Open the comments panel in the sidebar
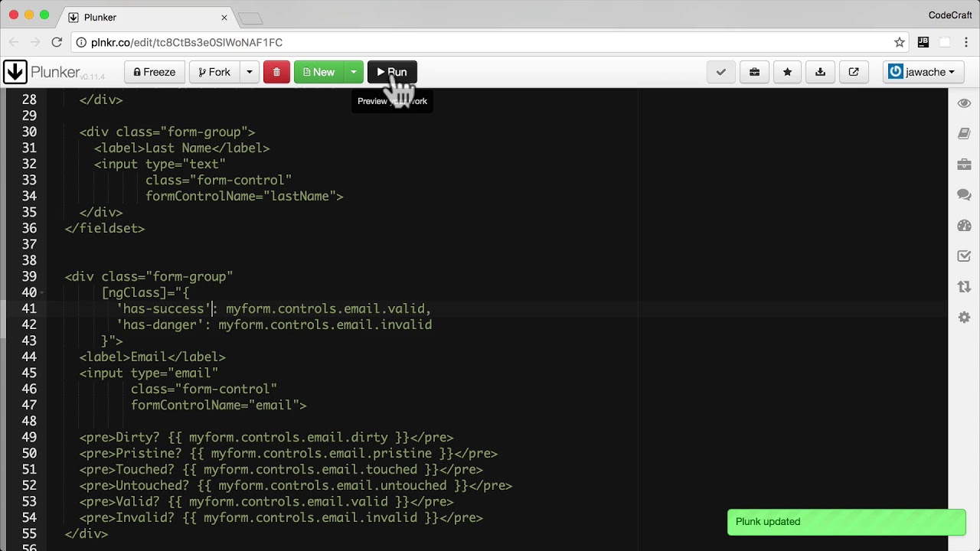 tap(964, 195)
